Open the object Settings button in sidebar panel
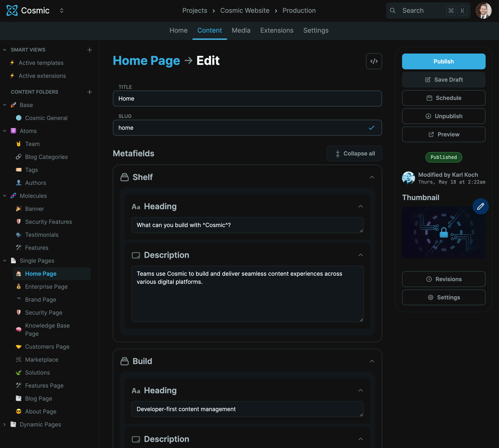The height and width of the screenshot is (448, 499). pos(443,297)
